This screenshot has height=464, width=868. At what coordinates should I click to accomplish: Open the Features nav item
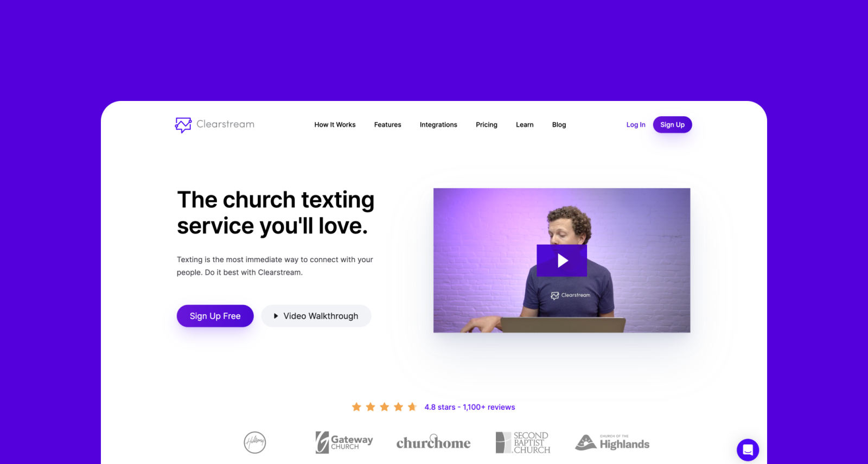pos(387,125)
